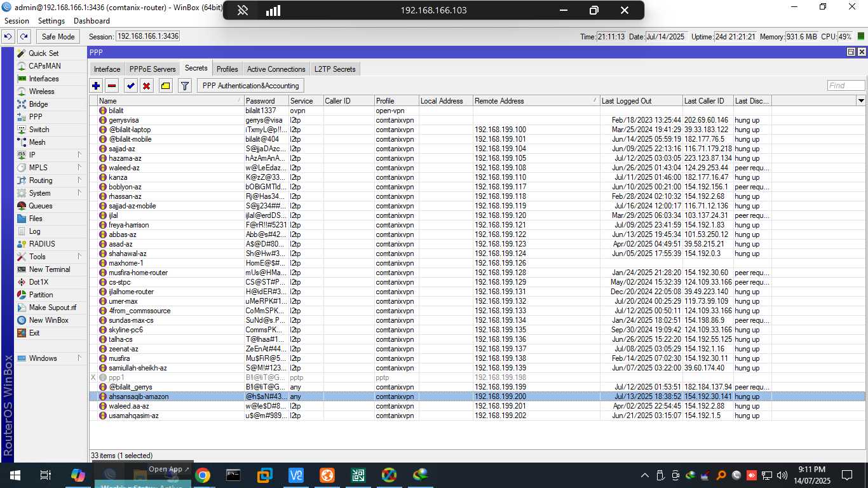This screenshot has width=868, height=488.
Task: Select the usamahqasim-az secret row
Action: tap(477, 416)
